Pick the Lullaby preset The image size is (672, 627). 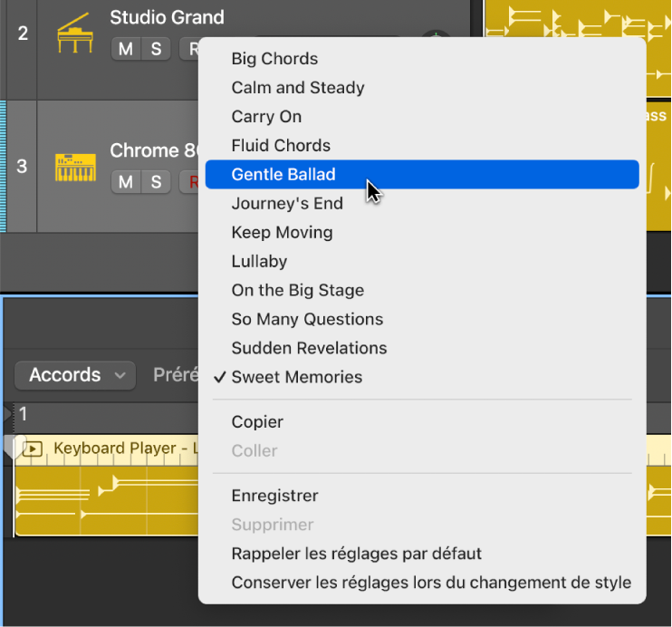coord(259,262)
